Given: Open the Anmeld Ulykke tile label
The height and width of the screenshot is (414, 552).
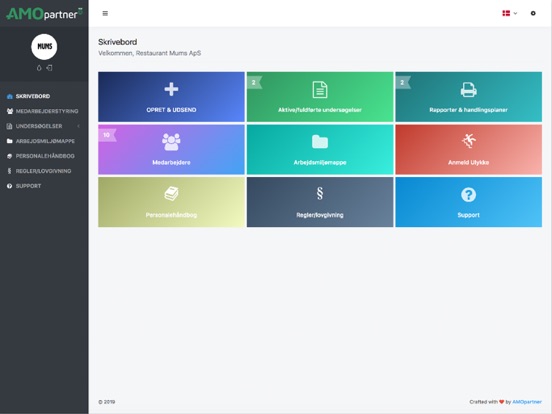Looking at the screenshot, I should 469,162.
